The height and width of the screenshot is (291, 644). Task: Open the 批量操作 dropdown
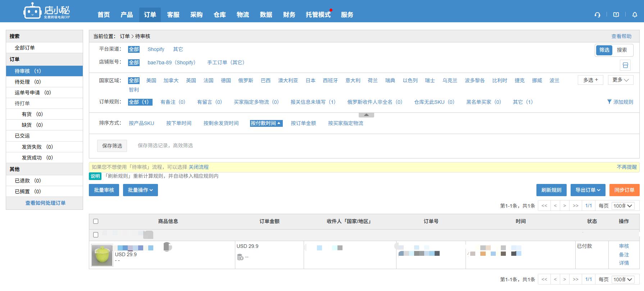point(140,190)
